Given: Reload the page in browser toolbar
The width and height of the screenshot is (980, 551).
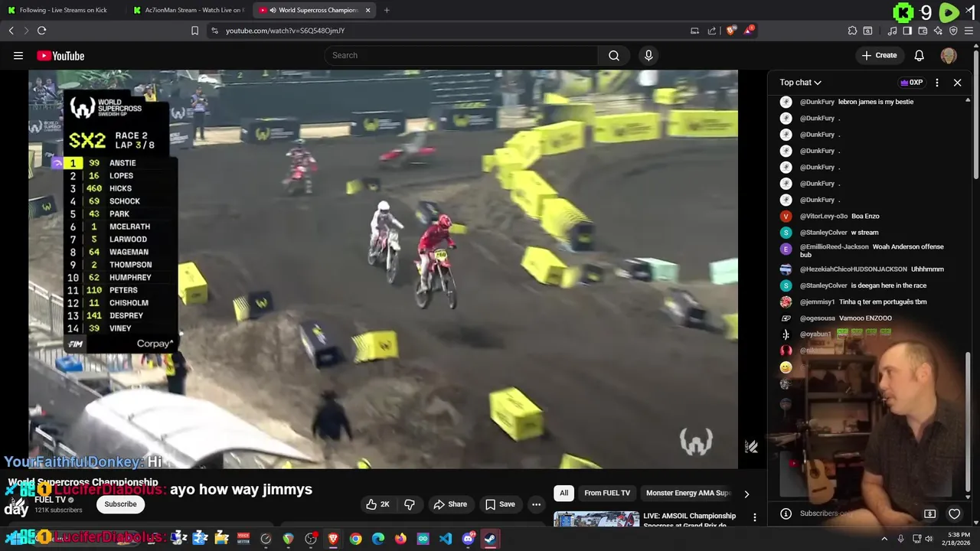Looking at the screenshot, I should pyautogui.click(x=41, y=31).
